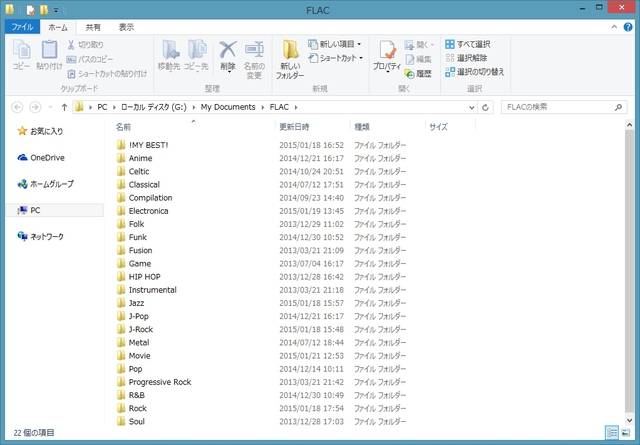This screenshot has width=640, height=445.
Task: Expand the address bar history dropdown arrow
Action: (468, 107)
